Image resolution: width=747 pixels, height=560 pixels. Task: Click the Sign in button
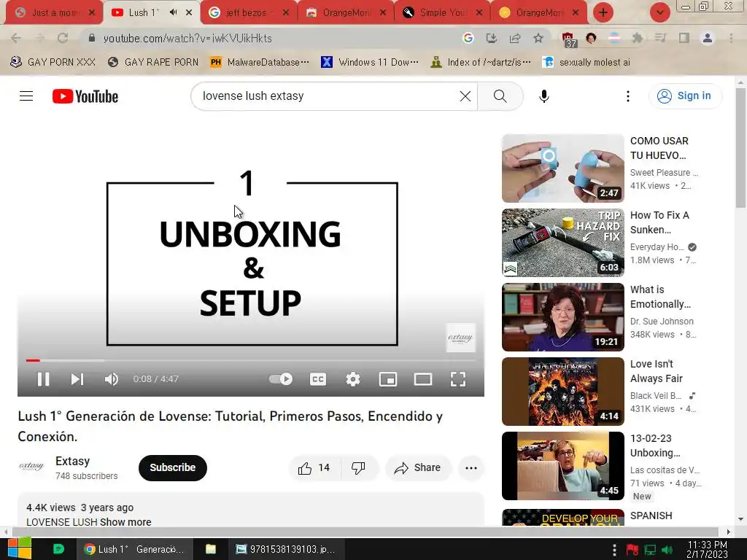685,96
